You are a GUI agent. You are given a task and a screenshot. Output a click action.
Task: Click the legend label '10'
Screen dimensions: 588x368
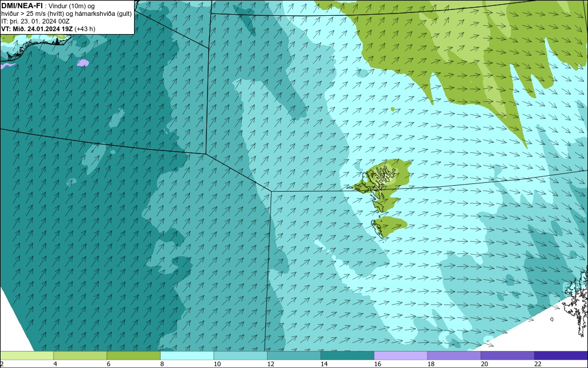[x=217, y=364]
